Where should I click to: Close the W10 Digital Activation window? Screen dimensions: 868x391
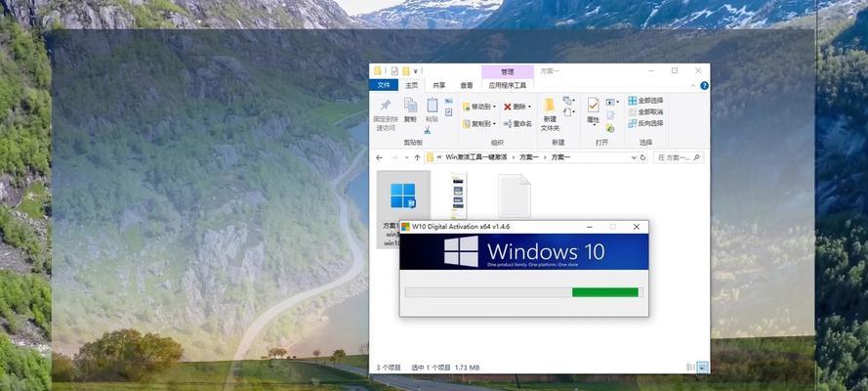(x=637, y=227)
